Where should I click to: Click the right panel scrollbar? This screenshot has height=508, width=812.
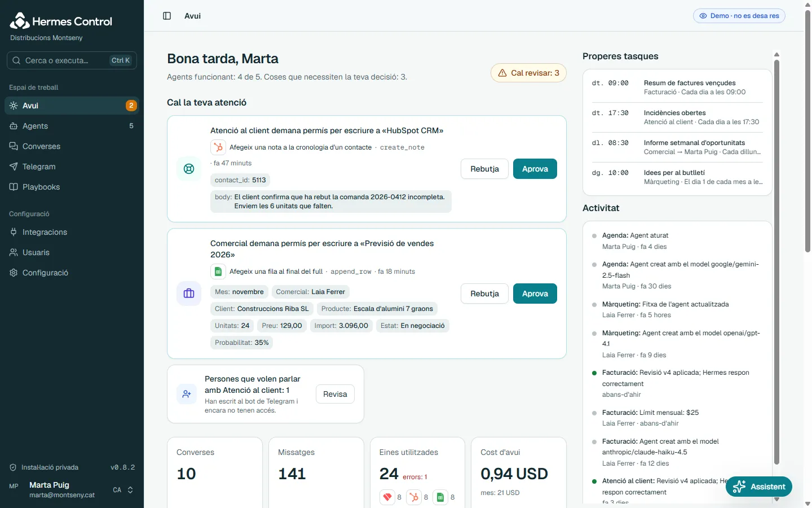coord(776,262)
